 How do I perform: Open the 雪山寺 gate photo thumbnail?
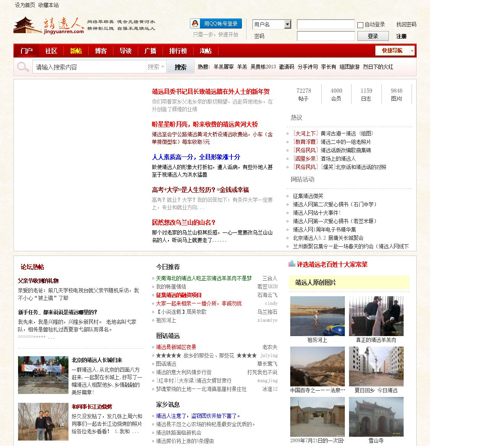[376, 417]
